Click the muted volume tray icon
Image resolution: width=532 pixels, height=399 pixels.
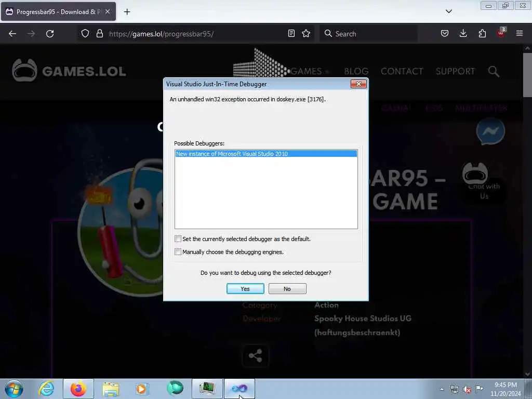click(x=467, y=390)
